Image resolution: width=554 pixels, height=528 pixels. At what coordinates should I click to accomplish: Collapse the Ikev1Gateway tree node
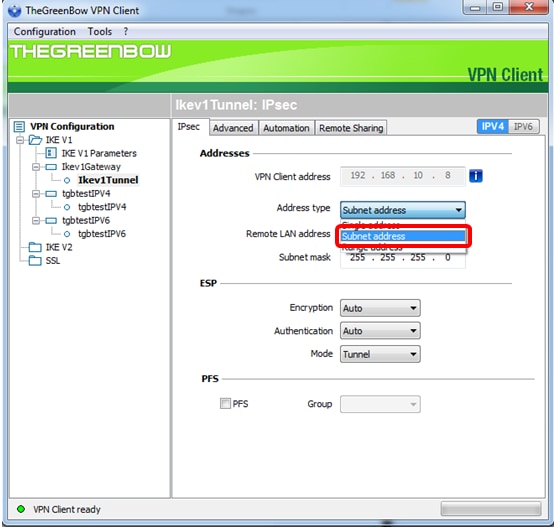click(36, 167)
